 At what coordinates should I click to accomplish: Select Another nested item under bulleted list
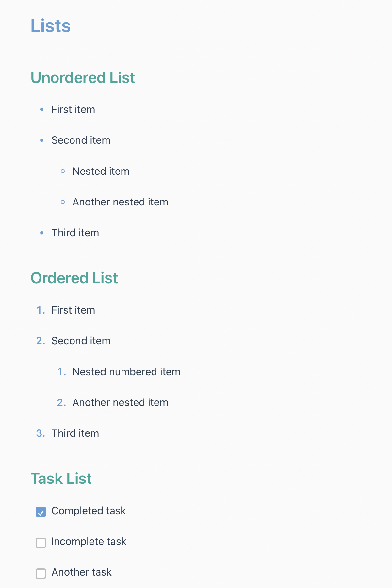(120, 202)
